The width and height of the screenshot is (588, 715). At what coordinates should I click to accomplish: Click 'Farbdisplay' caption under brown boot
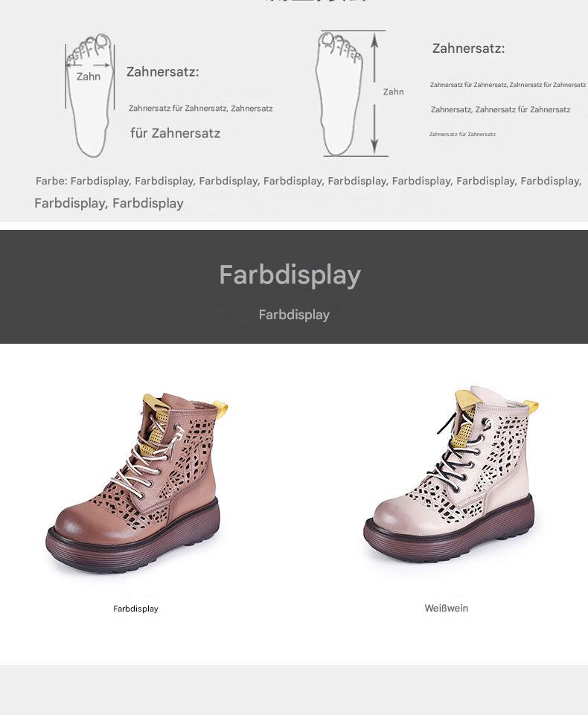pos(135,609)
